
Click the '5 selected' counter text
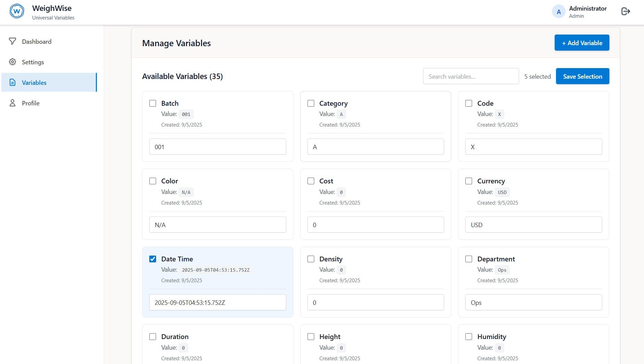pos(538,77)
